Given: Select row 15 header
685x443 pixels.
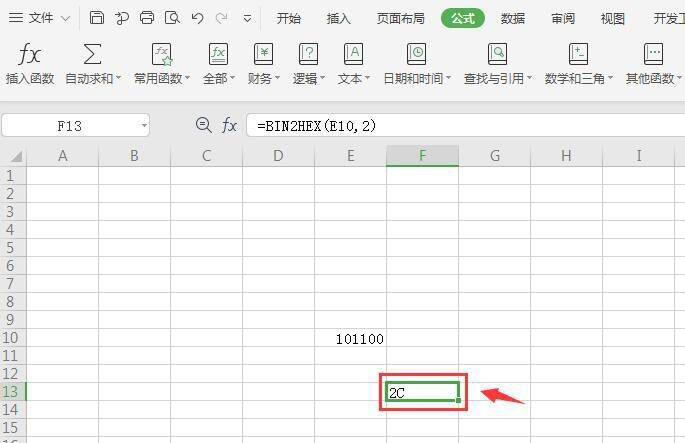Looking at the screenshot, I should 13,427.
